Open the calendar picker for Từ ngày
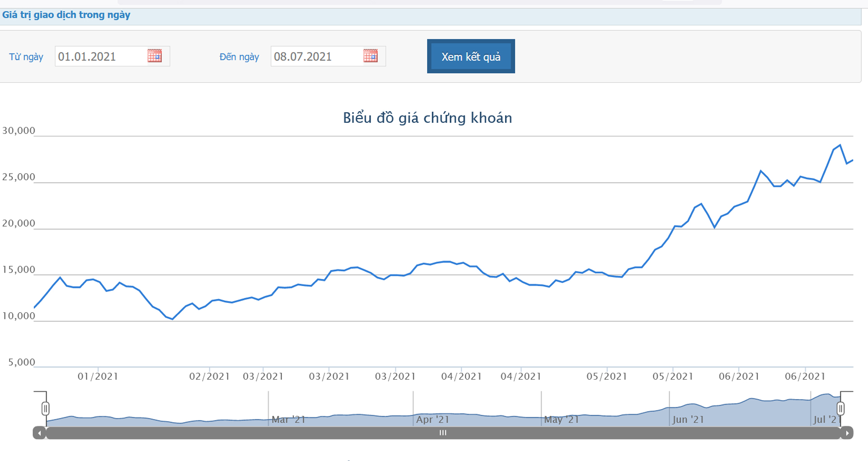Screen dimensions: 868x461 click(155, 56)
